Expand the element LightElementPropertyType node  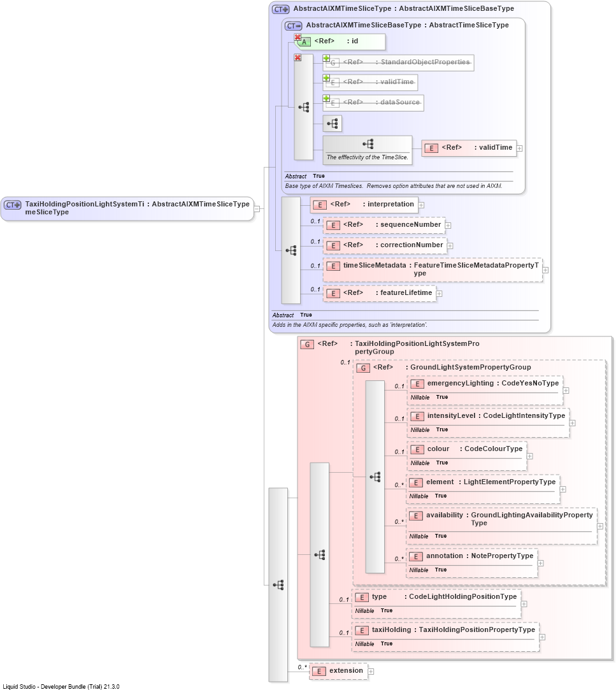click(x=562, y=489)
